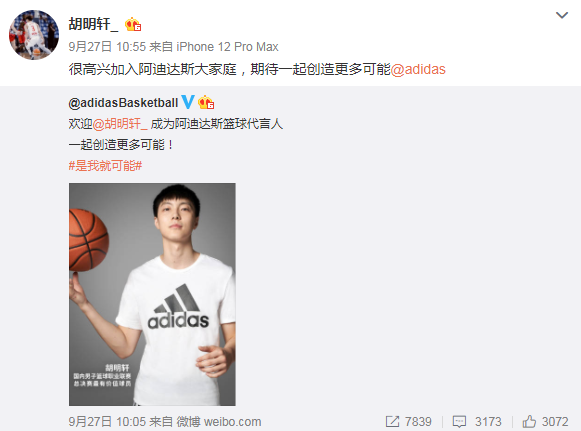Click the 3072 likes count

click(x=555, y=422)
